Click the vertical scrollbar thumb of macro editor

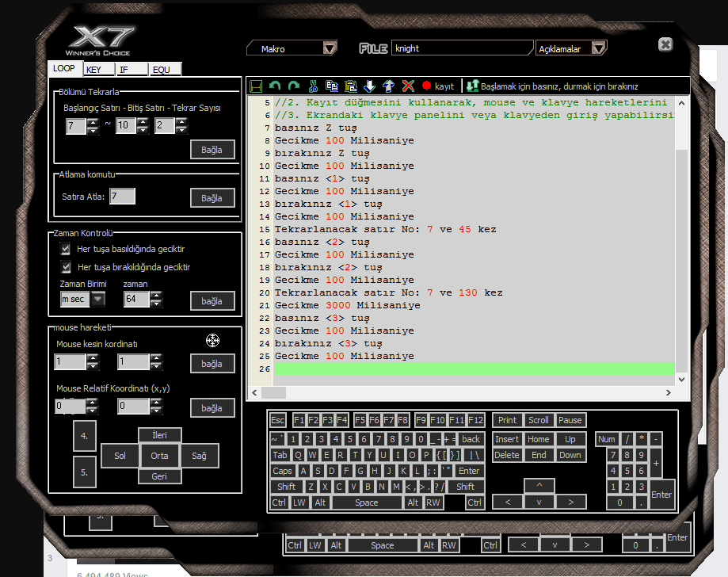(681, 260)
